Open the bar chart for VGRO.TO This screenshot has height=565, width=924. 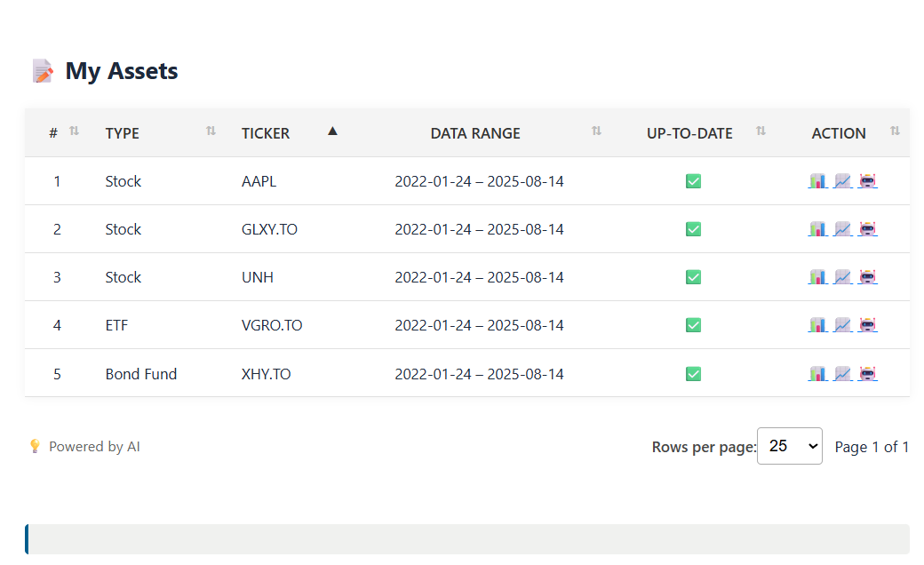point(817,325)
